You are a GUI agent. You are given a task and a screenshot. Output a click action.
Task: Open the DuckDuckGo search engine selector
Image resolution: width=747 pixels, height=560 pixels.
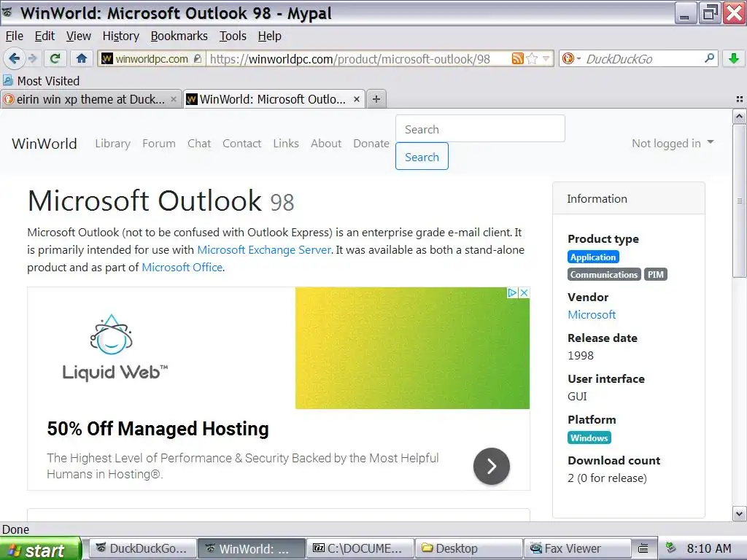coord(571,58)
